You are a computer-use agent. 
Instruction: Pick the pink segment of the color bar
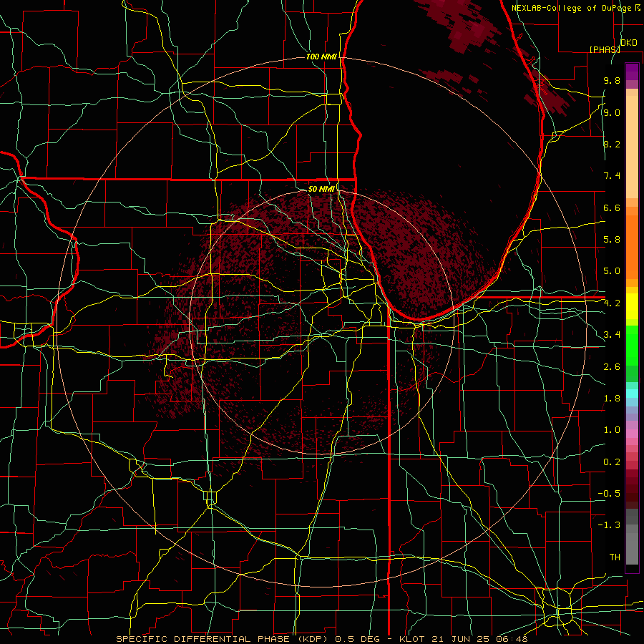click(x=632, y=434)
